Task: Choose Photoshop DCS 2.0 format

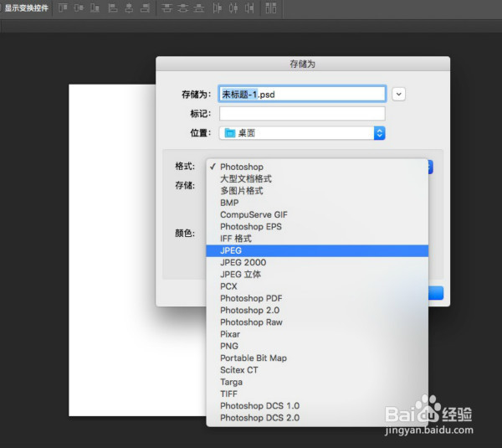Action: 317,418
